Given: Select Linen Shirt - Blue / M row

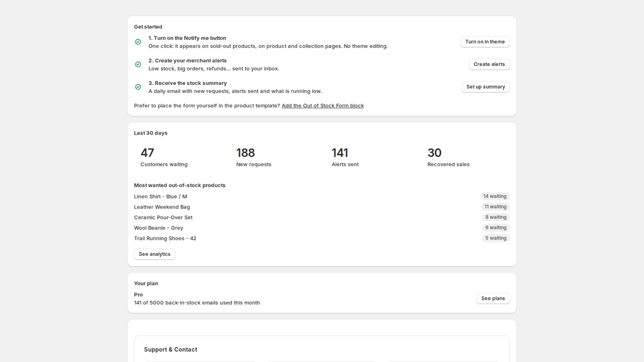Looking at the screenshot, I should click(322, 196).
